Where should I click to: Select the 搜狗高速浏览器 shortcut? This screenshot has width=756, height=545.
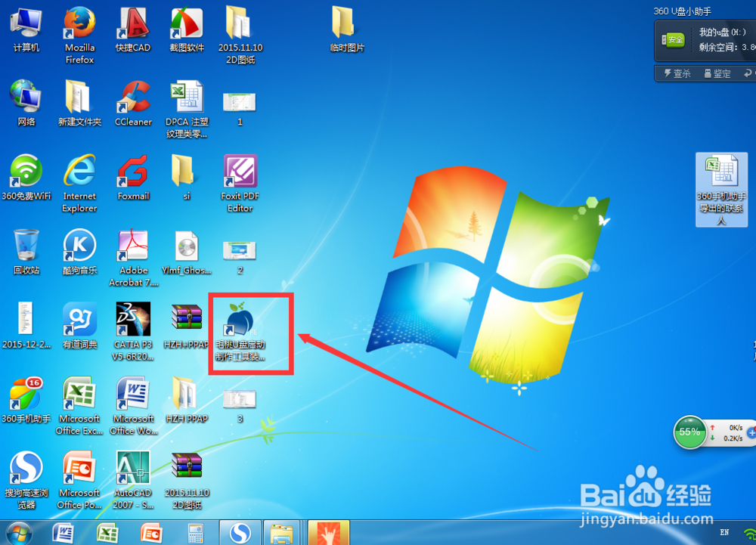click(26, 480)
